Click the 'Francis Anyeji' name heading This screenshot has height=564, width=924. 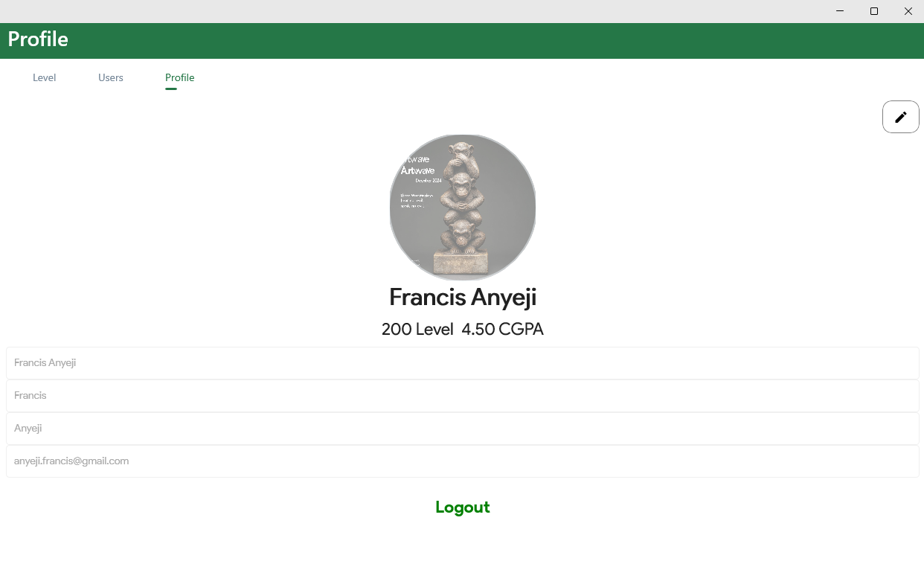click(463, 298)
